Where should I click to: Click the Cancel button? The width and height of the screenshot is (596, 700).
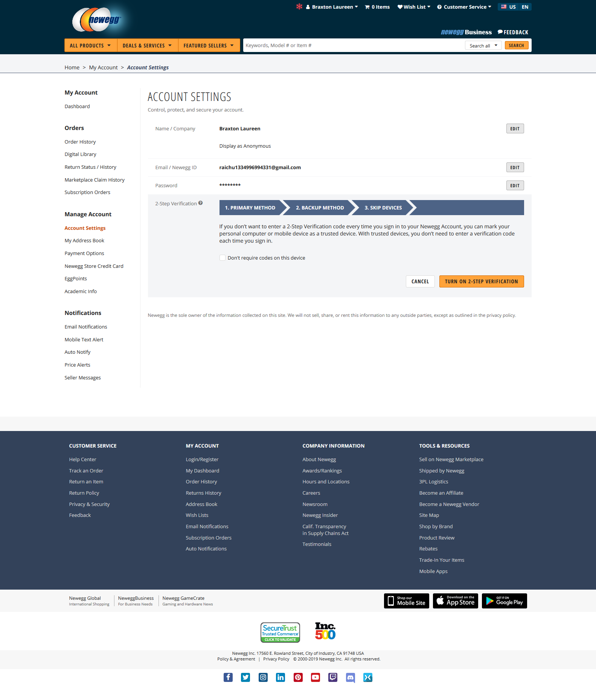point(420,281)
